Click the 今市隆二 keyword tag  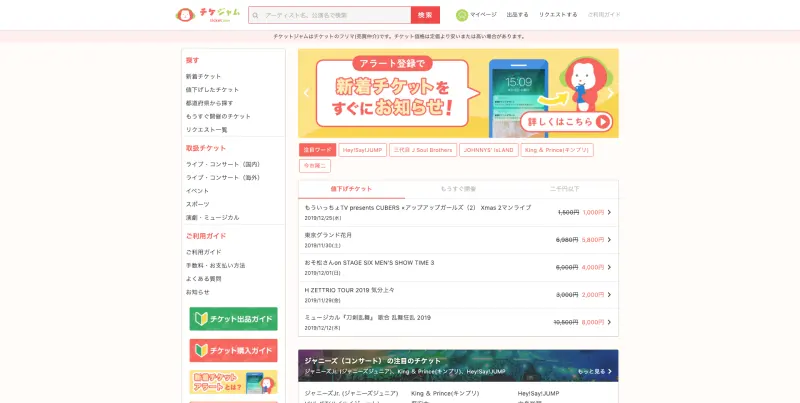coord(315,166)
